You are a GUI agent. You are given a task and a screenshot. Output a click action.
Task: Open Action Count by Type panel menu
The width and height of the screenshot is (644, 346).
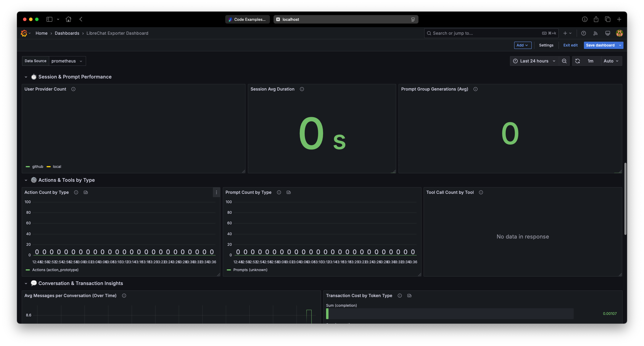[216, 192]
